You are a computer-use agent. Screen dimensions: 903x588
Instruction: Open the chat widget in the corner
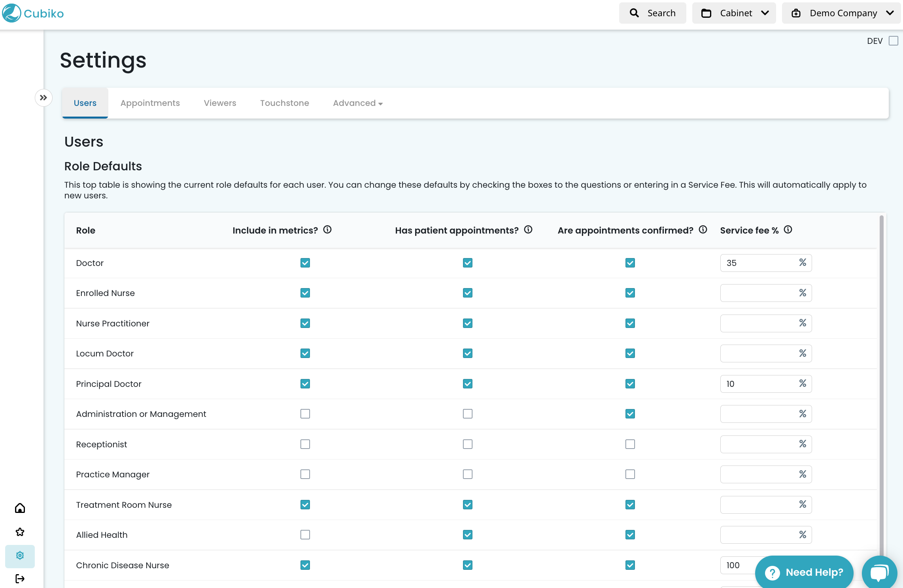point(879,572)
